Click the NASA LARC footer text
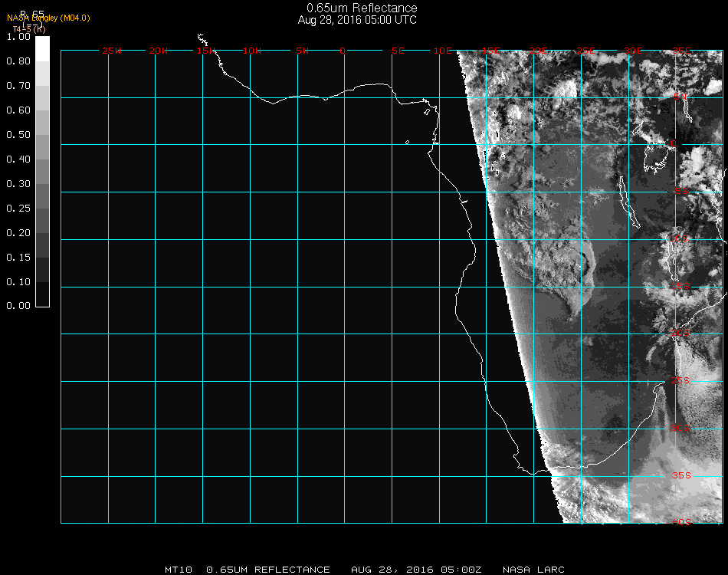Image resolution: width=728 pixels, height=575 pixels. 533,570
